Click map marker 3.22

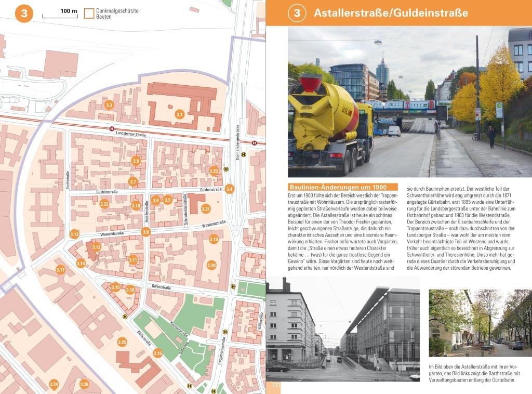tap(104, 204)
